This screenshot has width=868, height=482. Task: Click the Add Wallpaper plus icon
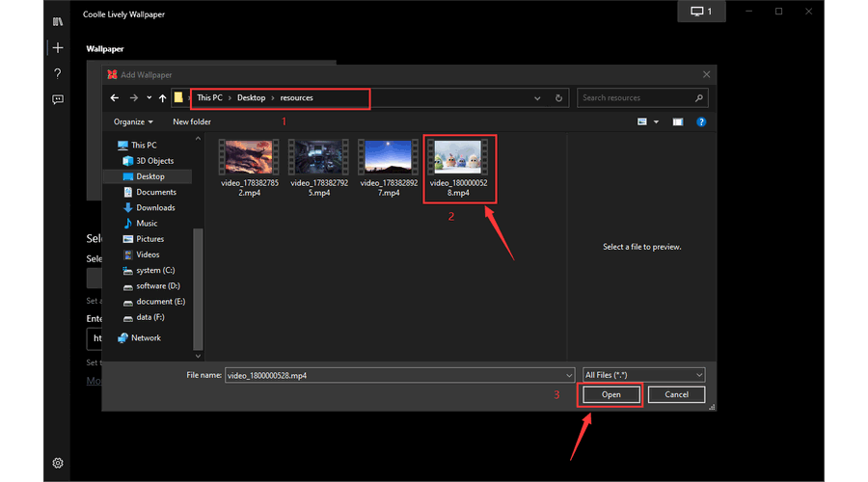click(58, 47)
